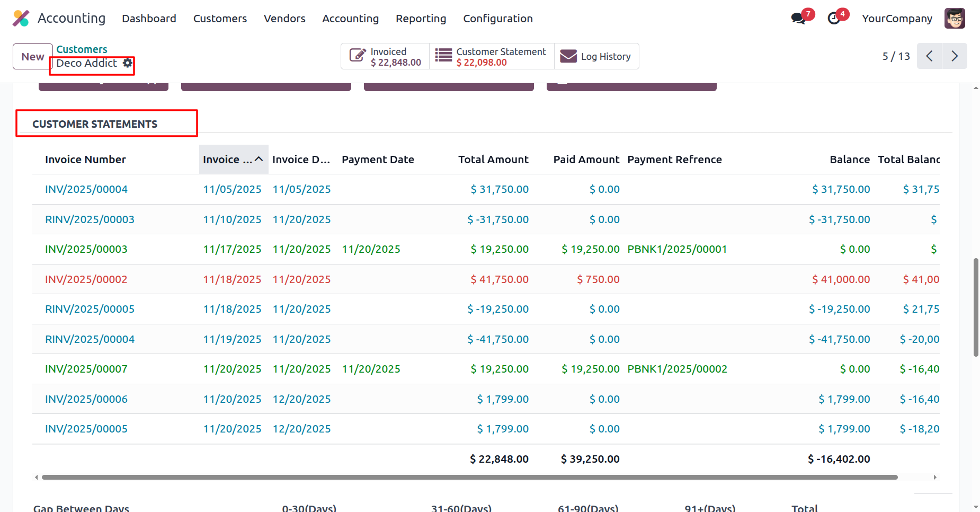
Task: Go to the previous record arrow
Action: (x=929, y=56)
